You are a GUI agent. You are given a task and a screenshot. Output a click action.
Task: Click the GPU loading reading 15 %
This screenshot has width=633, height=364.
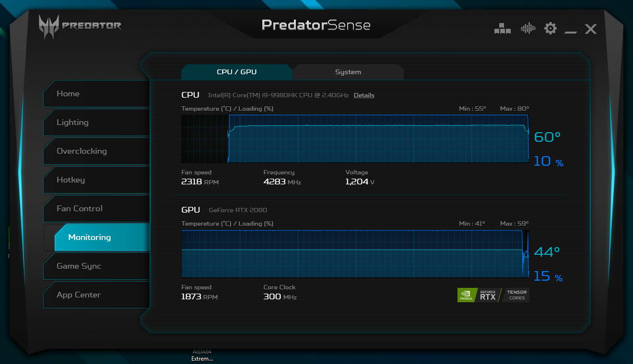(548, 276)
